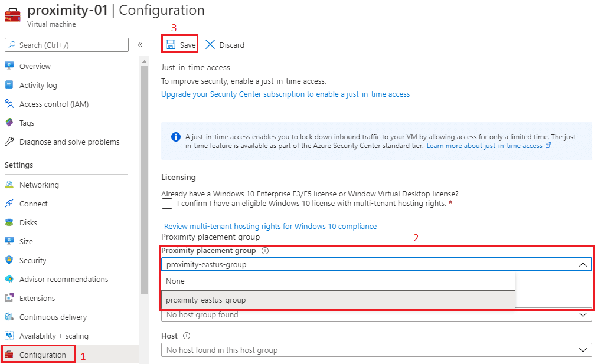This screenshot has height=364, width=601.
Task: Collapse the sidebar with double chevron
Action: click(140, 45)
